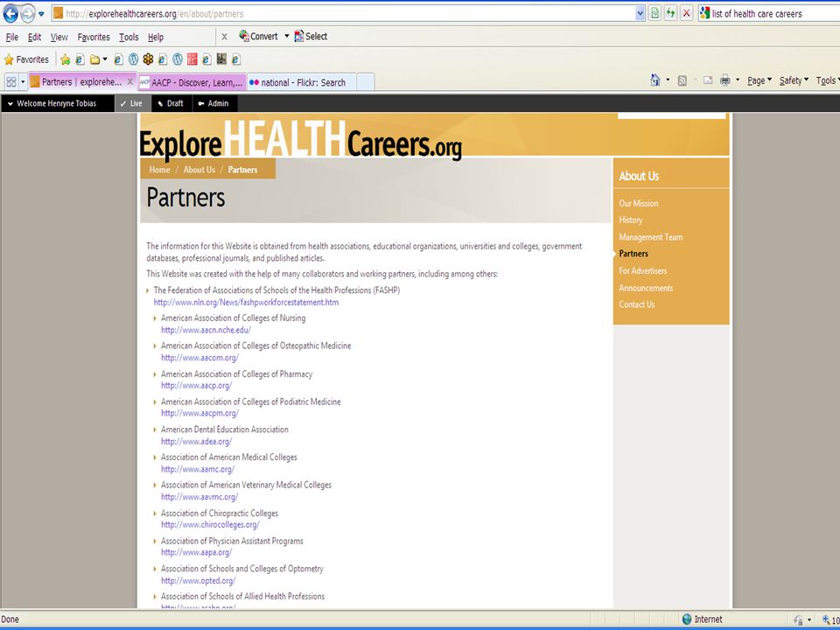Expand the tab list dropdown arrow
Viewport: 840px width, 630px height.
(23, 82)
